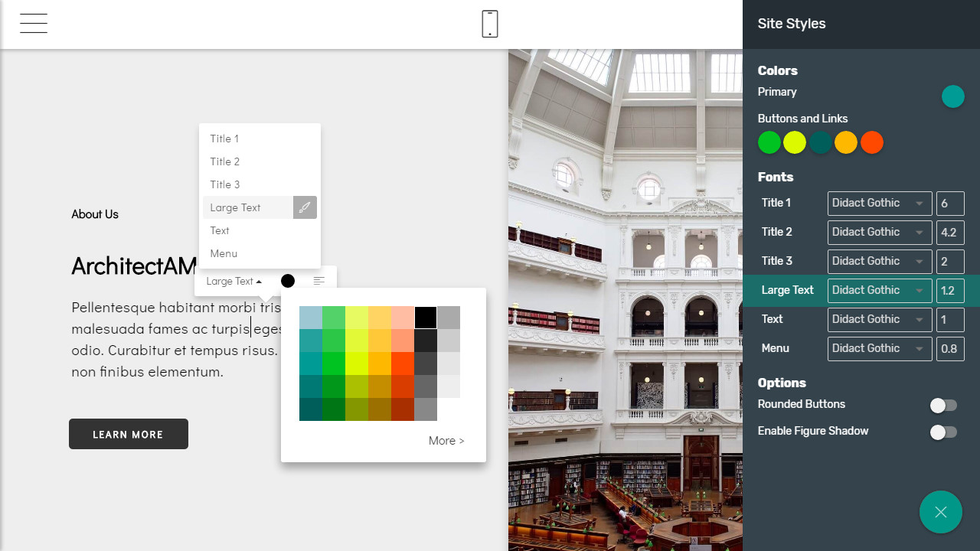The width and height of the screenshot is (980, 551).
Task: Enable Rounded Buttons toggle
Action: (943, 406)
